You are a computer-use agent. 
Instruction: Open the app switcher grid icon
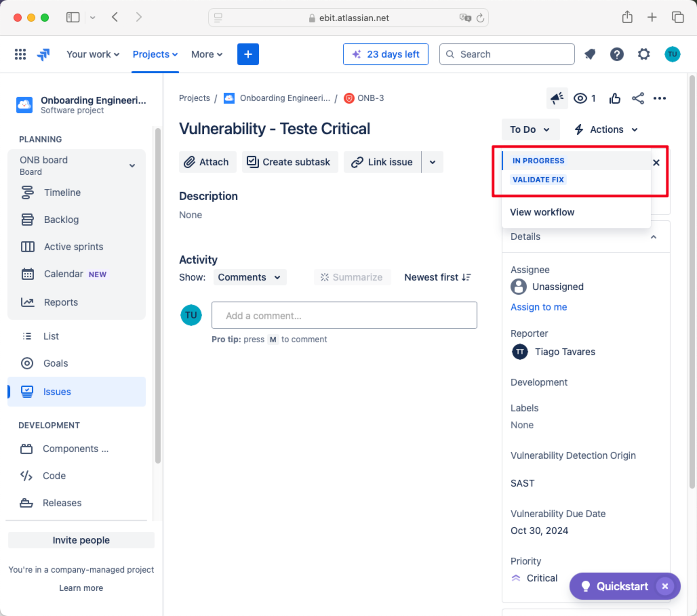20,54
